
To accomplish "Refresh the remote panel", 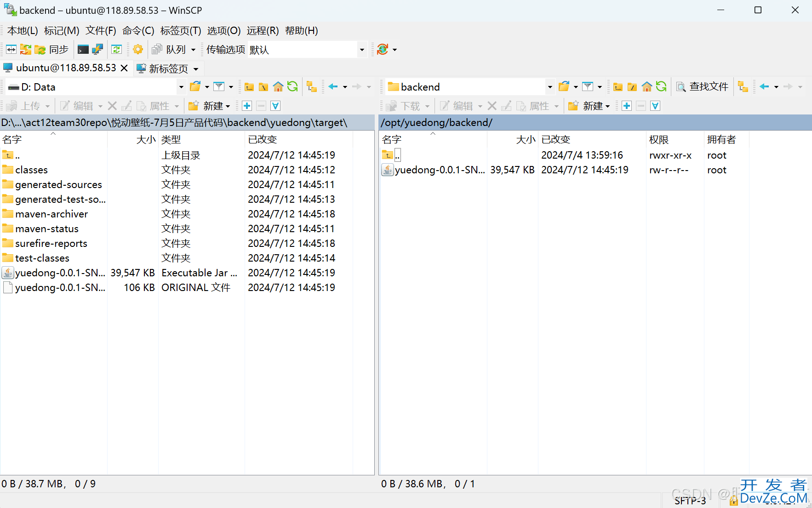I will [x=661, y=86].
